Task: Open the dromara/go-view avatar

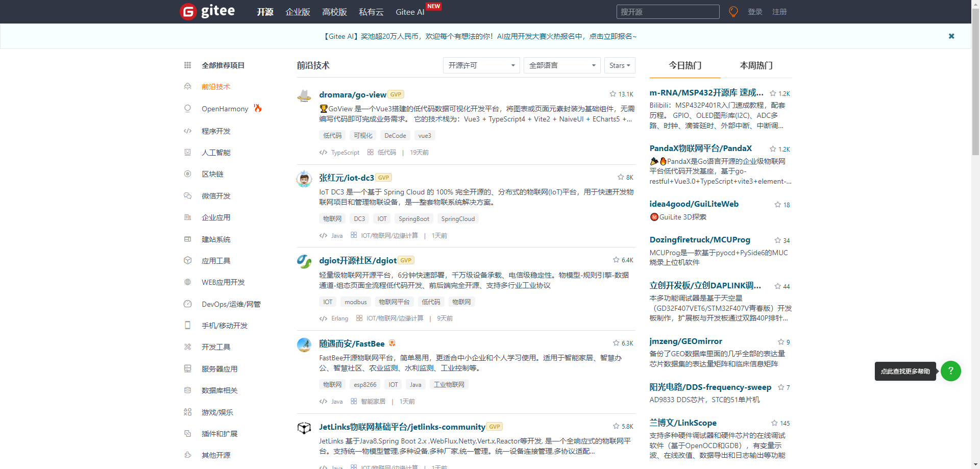Action: 304,95
